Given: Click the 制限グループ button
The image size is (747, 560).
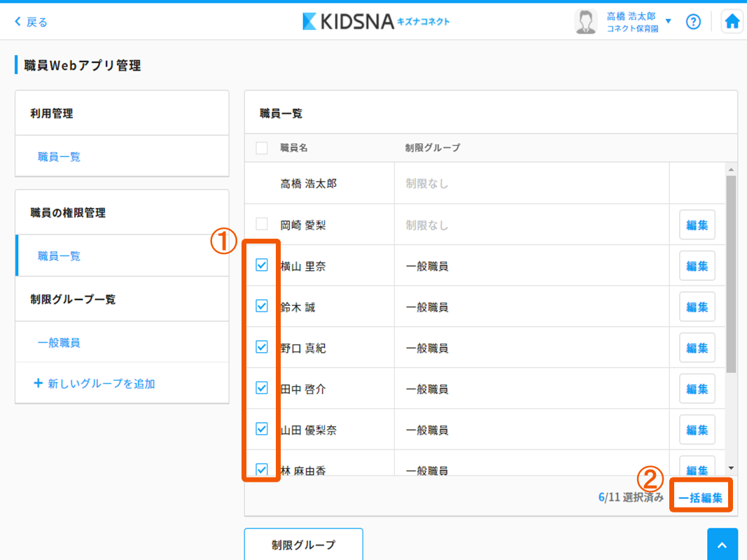Looking at the screenshot, I should pos(303,545).
